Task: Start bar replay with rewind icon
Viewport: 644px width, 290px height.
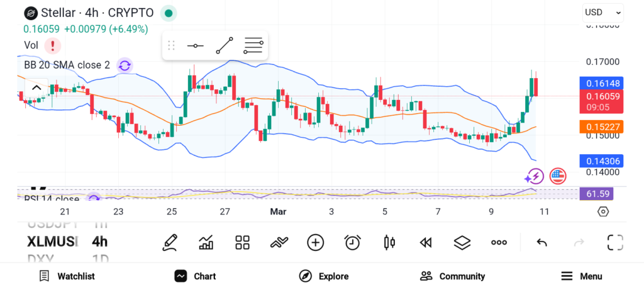Action: [426, 242]
